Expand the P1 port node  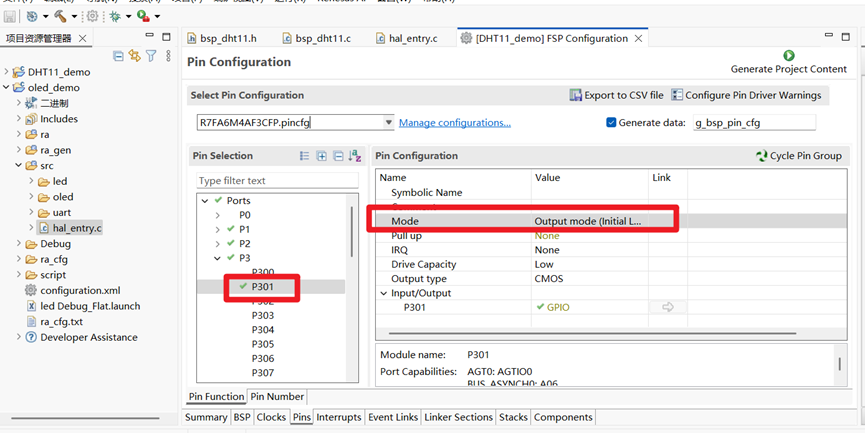click(x=218, y=229)
